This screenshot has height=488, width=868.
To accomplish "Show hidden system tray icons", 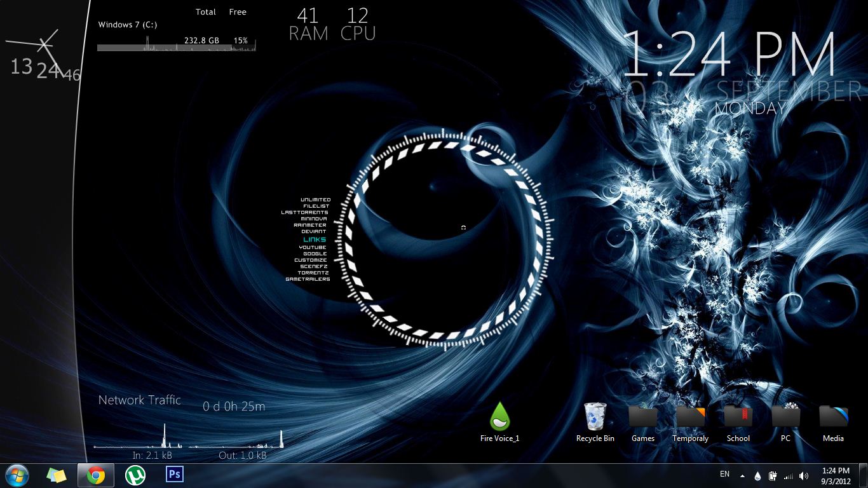I will 742,475.
